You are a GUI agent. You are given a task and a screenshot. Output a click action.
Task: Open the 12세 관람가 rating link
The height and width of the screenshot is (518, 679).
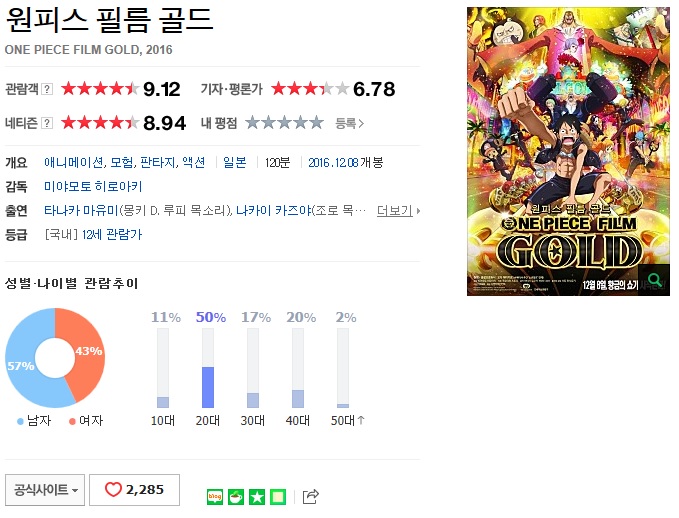[112, 235]
